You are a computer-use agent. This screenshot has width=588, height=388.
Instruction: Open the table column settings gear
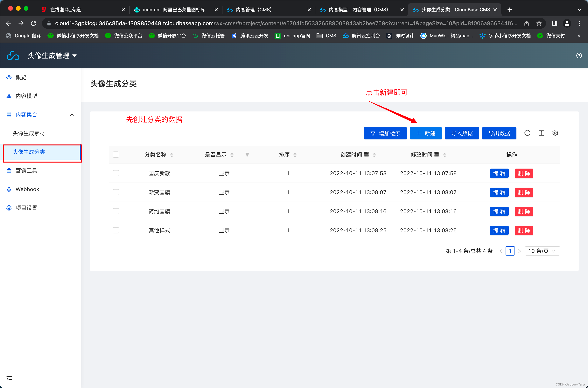(555, 133)
